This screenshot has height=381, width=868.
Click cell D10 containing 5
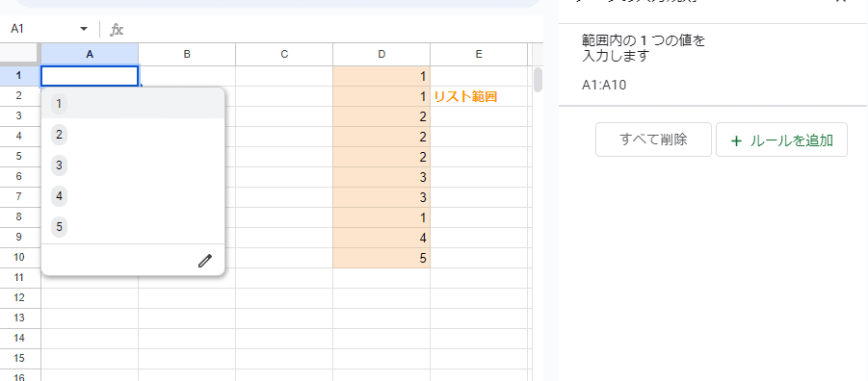click(381, 258)
